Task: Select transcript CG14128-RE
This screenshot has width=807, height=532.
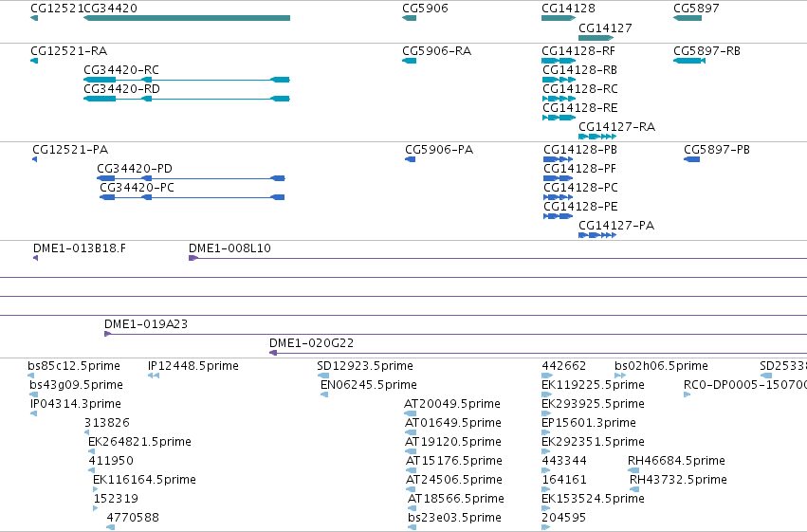Action: pos(559,118)
